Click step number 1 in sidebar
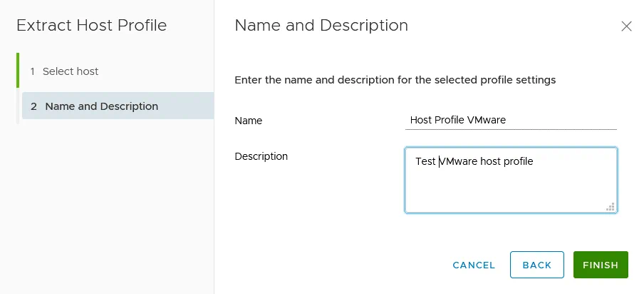This screenshot has width=644, height=294. [x=32, y=71]
